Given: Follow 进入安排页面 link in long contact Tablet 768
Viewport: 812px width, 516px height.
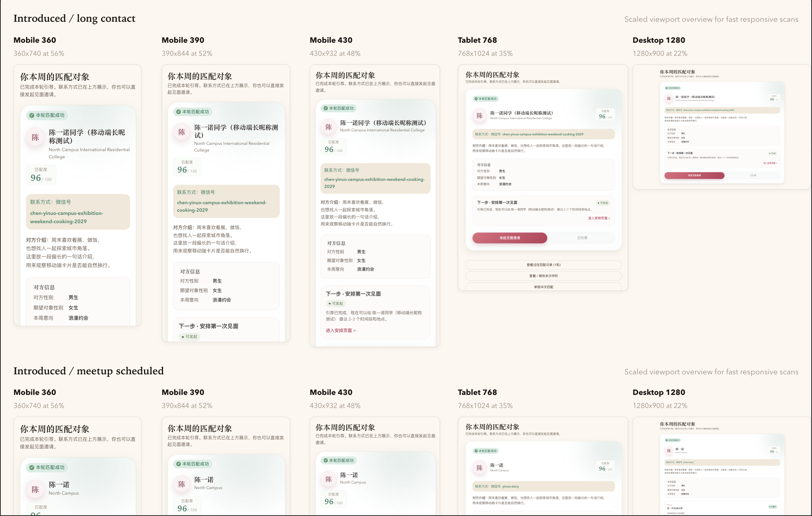Looking at the screenshot, I should (x=599, y=218).
